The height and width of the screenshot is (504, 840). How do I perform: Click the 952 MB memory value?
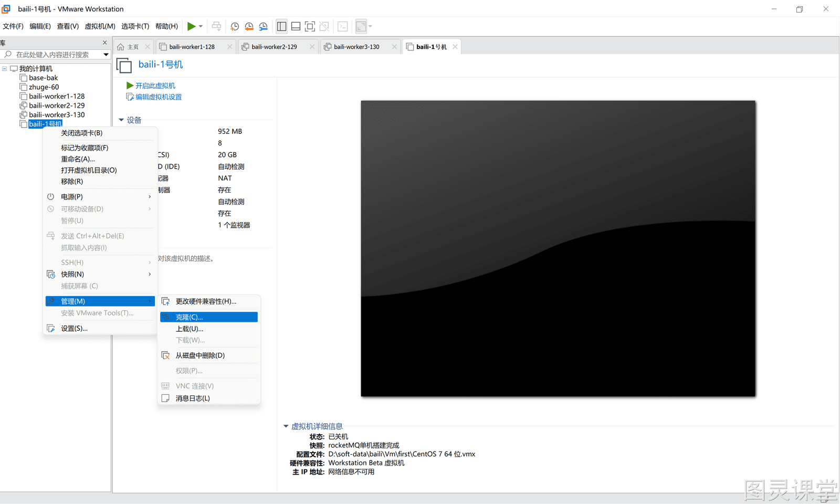click(230, 132)
